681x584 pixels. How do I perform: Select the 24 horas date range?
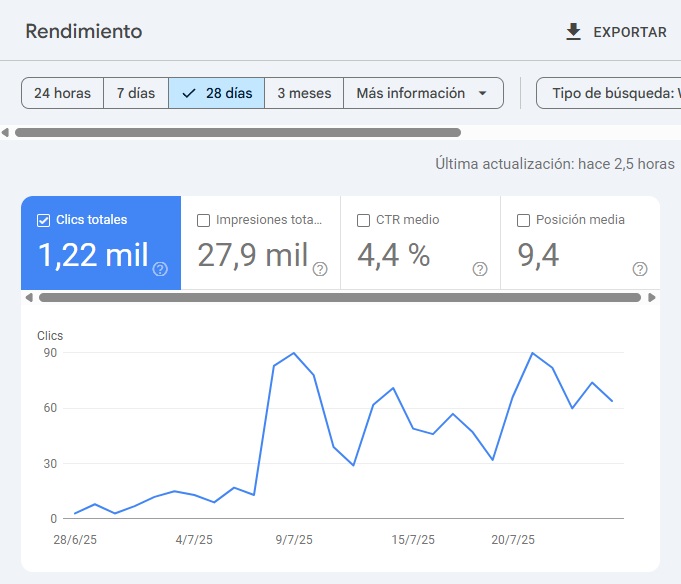tap(62, 93)
